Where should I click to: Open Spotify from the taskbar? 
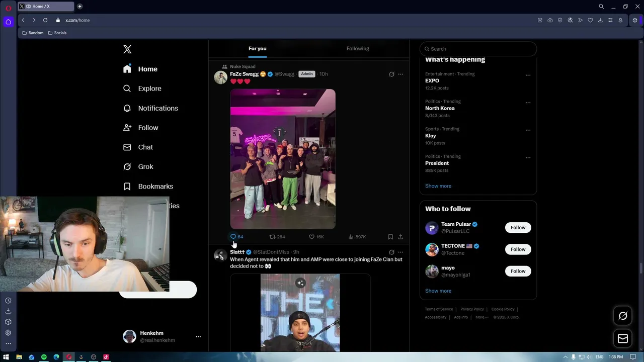tap(44, 357)
